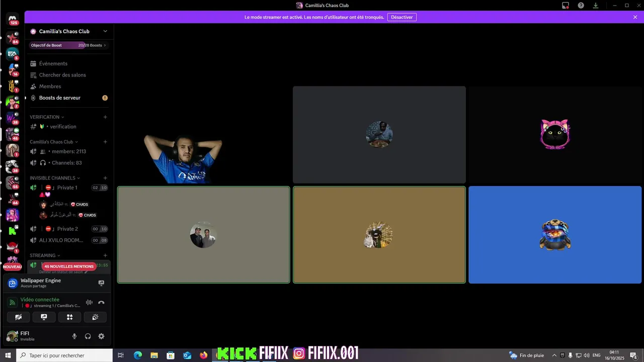Image resolution: width=644 pixels, height=362 pixels.
Task: Open the Windows notification center
Action: click(633, 355)
